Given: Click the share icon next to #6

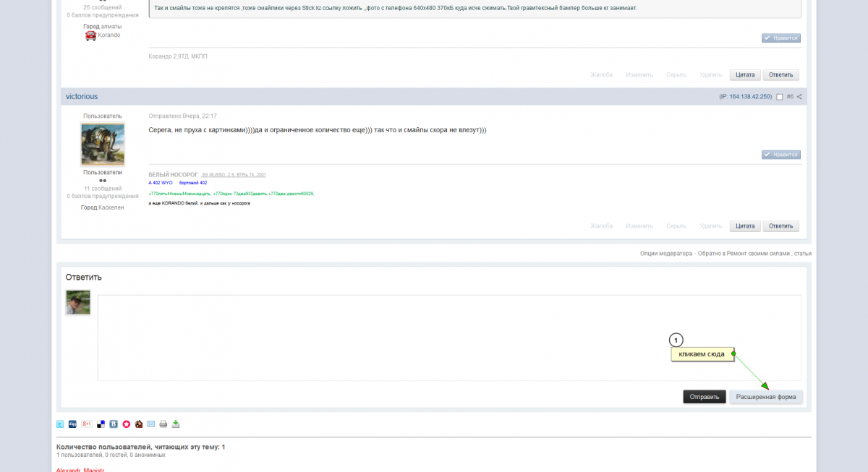Looking at the screenshot, I should [x=799, y=97].
